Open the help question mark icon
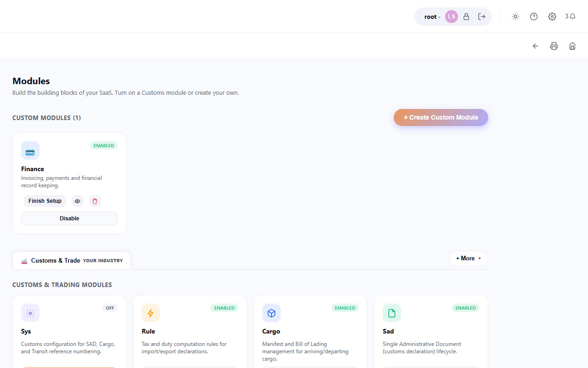 coord(534,17)
